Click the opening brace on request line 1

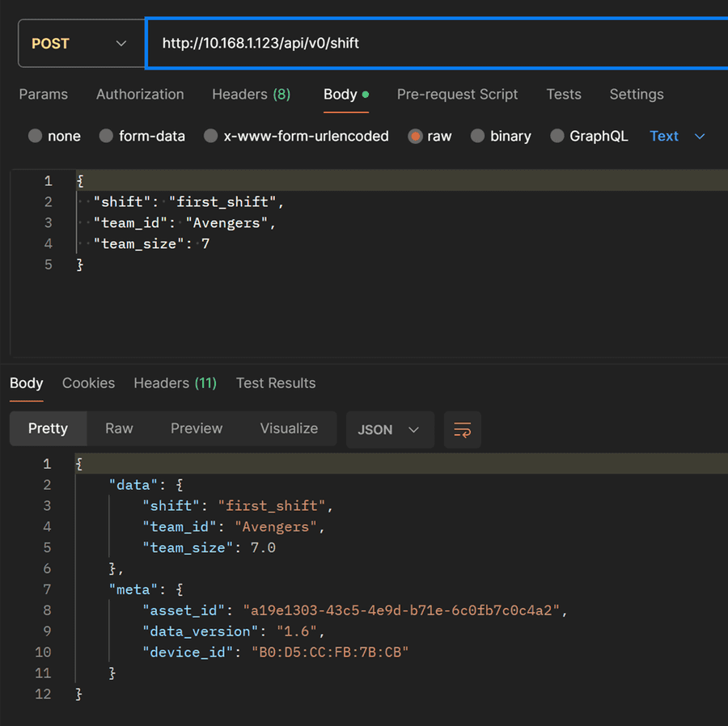[80, 181]
